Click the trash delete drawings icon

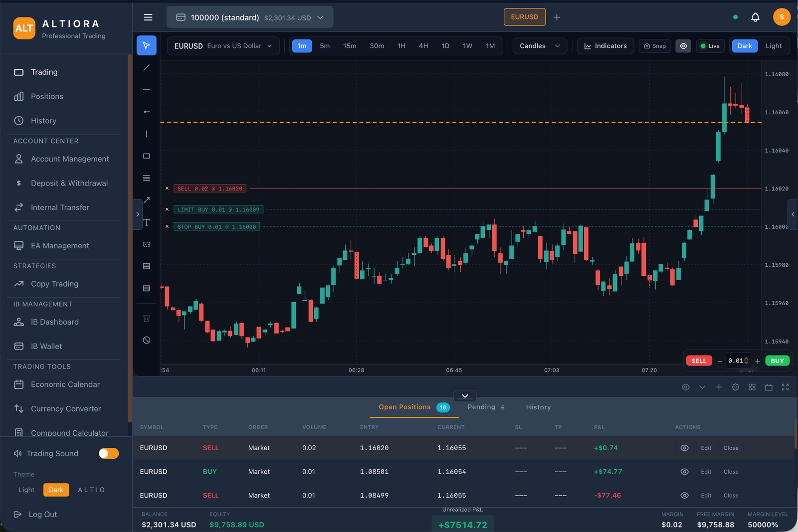[x=146, y=318]
